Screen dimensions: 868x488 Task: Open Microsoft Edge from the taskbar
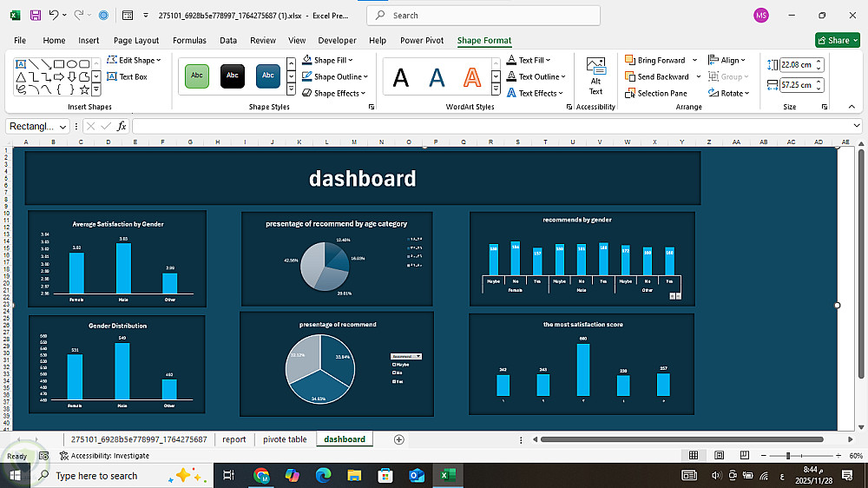323,475
